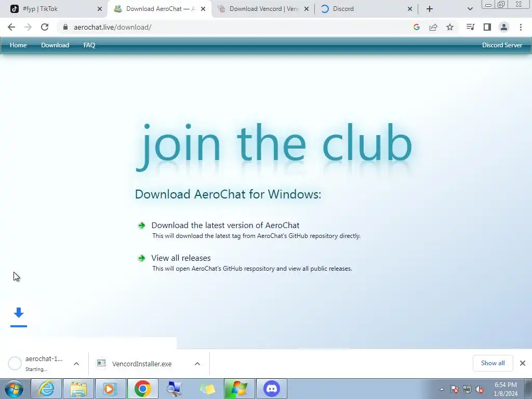Go back to the previous page
This screenshot has height=399, width=532.
(11, 27)
